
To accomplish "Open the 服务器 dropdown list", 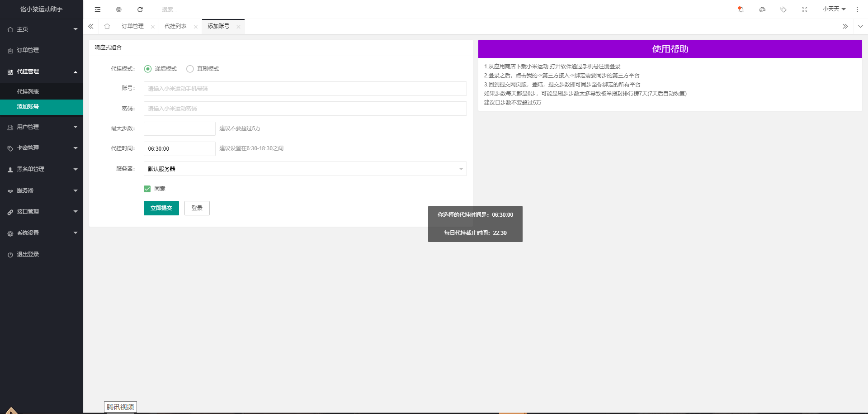I will [x=305, y=169].
